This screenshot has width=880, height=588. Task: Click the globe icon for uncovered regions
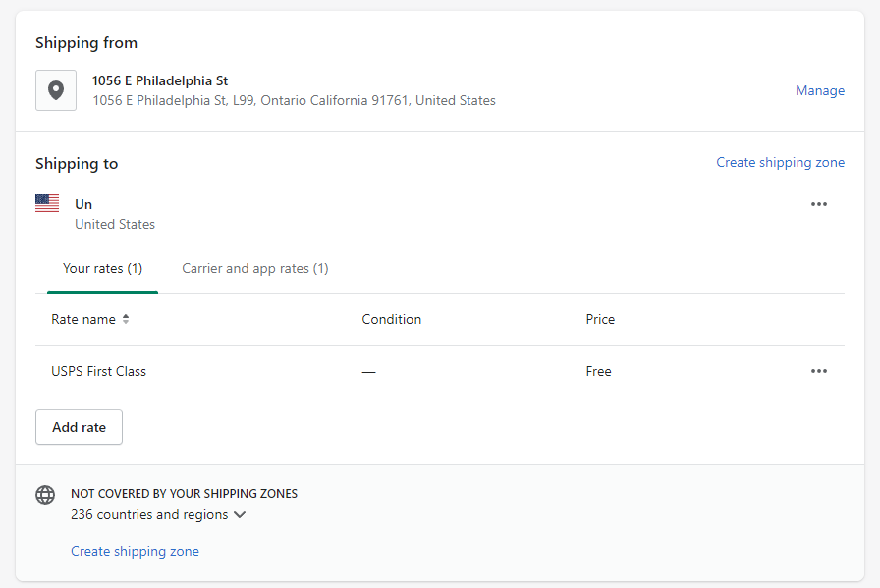tap(45, 495)
